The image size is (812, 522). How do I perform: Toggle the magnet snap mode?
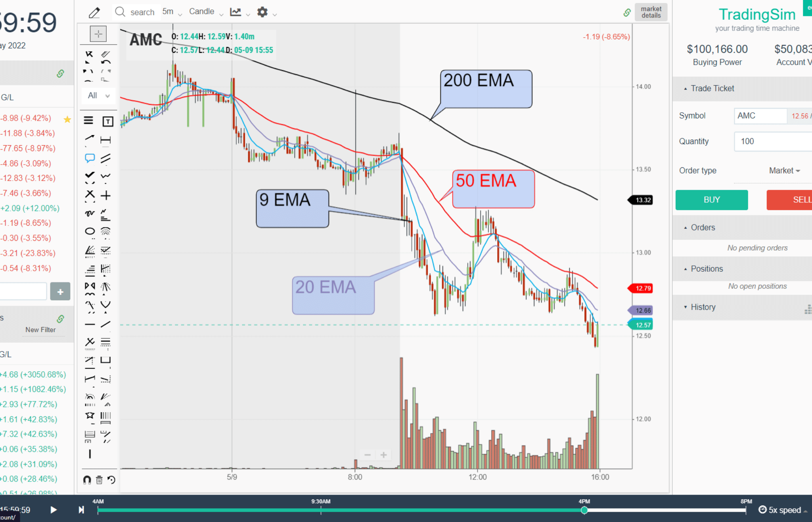click(x=87, y=480)
